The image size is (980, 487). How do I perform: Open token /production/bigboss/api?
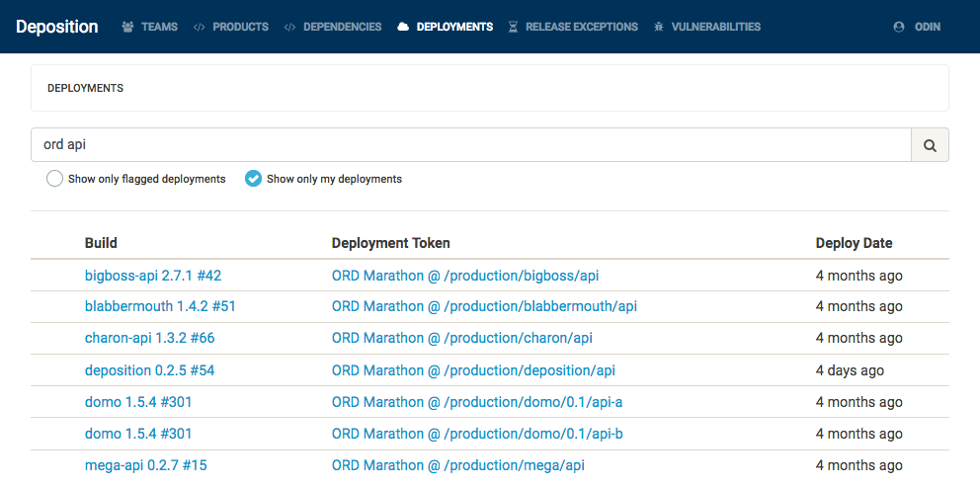[465, 276]
